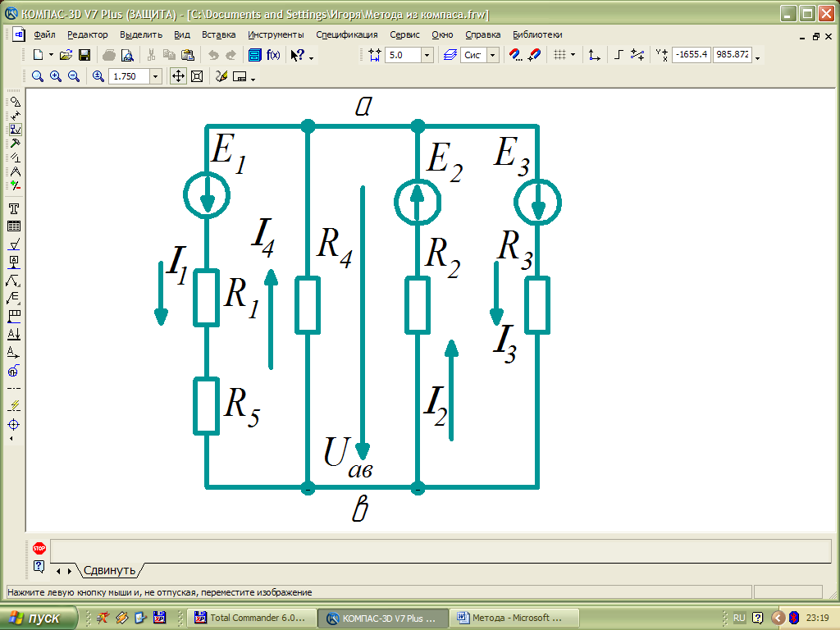
Task: Toggle the global snaps magnet icon
Action: click(516, 55)
